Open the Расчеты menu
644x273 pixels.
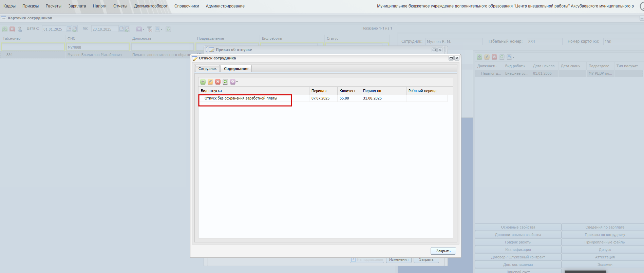click(x=54, y=6)
